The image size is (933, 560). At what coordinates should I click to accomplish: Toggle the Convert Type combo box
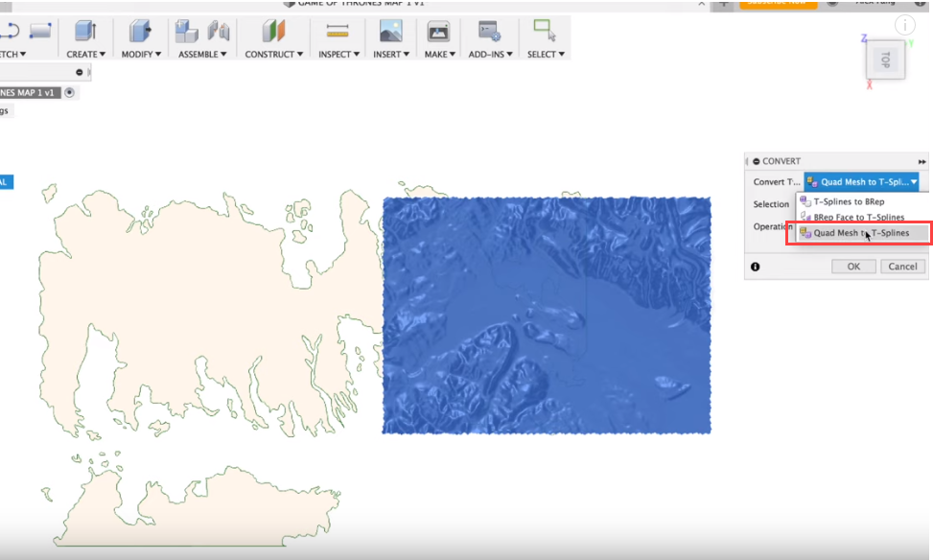(862, 182)
